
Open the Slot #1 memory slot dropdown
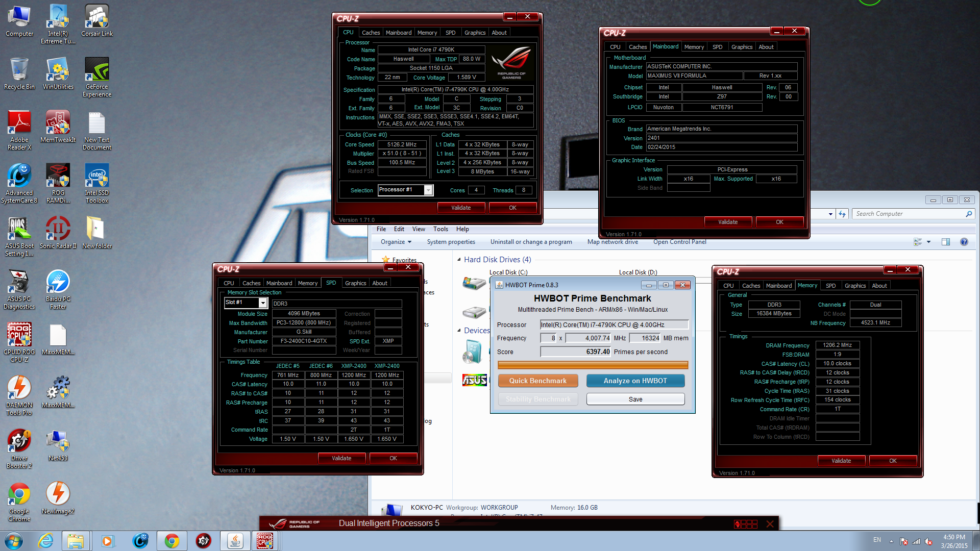[263, 303]
